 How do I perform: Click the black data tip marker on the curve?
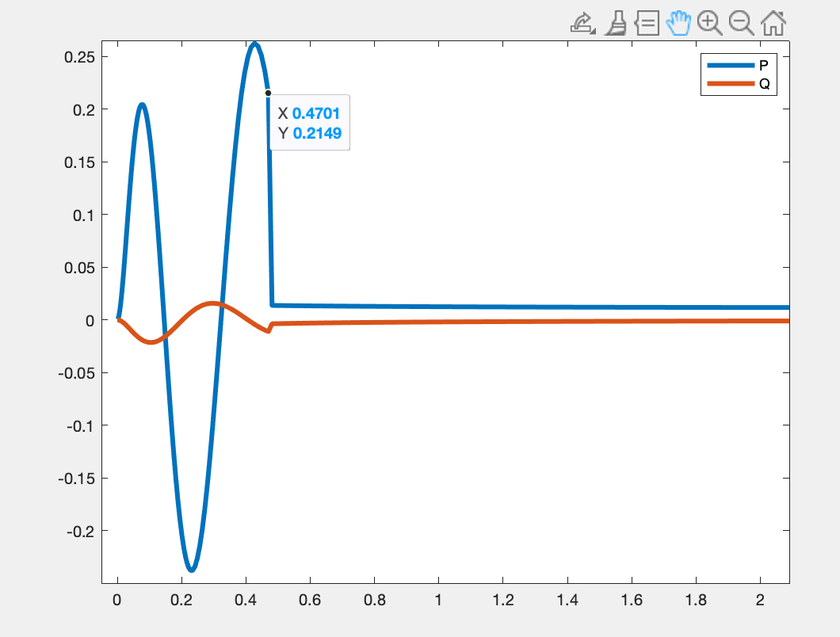(x=269, y=93)
